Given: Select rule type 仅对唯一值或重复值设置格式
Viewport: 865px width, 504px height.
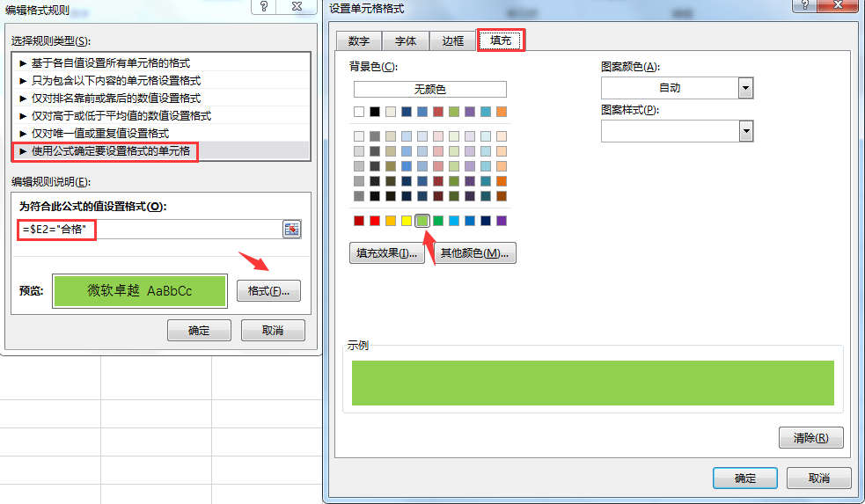Looking at the screenshot, I should coord(161,134).
